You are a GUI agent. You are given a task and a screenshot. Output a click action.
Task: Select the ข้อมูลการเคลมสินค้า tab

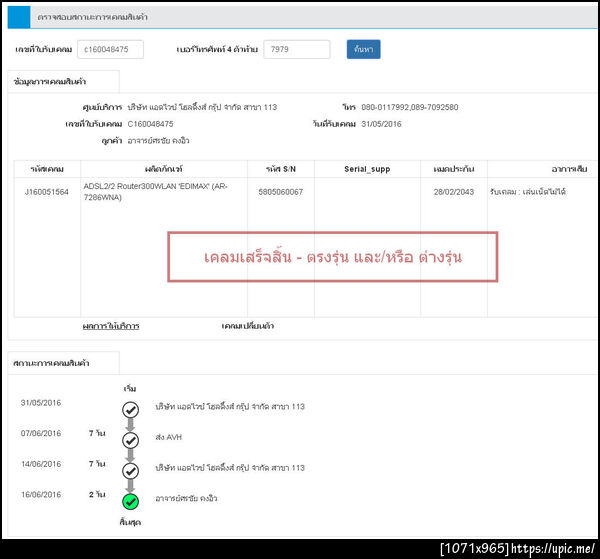coord(64,81)
